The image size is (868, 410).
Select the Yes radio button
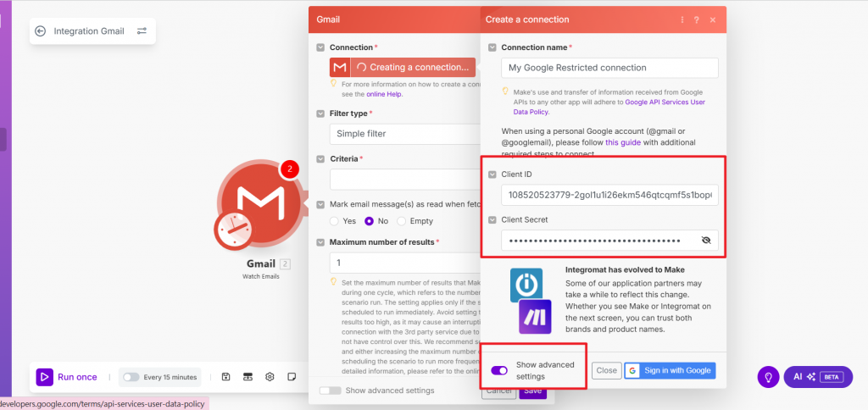coord(334,221)
